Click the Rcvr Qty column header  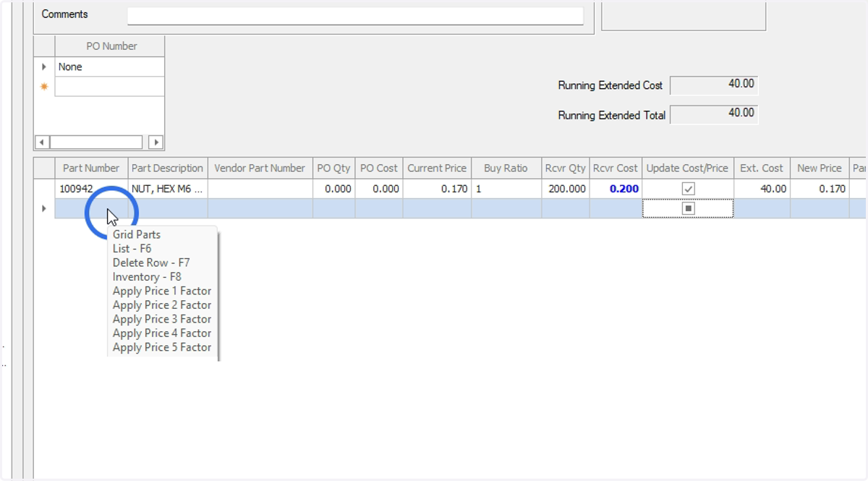566,168
